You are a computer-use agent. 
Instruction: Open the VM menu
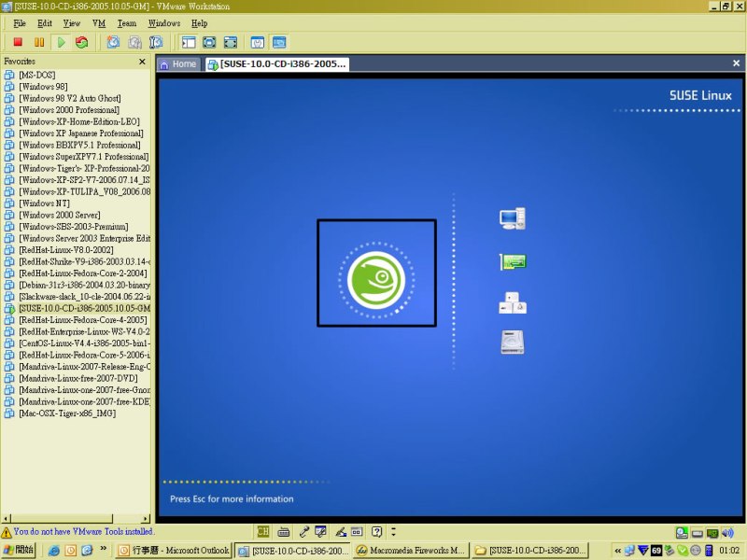(x=98, y=22)
